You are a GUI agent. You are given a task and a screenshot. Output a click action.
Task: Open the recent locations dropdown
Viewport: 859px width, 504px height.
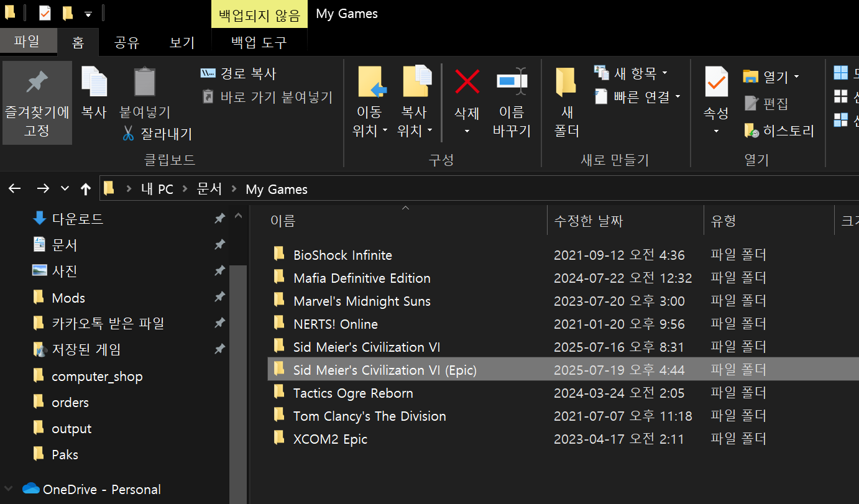tap(65, 189)
